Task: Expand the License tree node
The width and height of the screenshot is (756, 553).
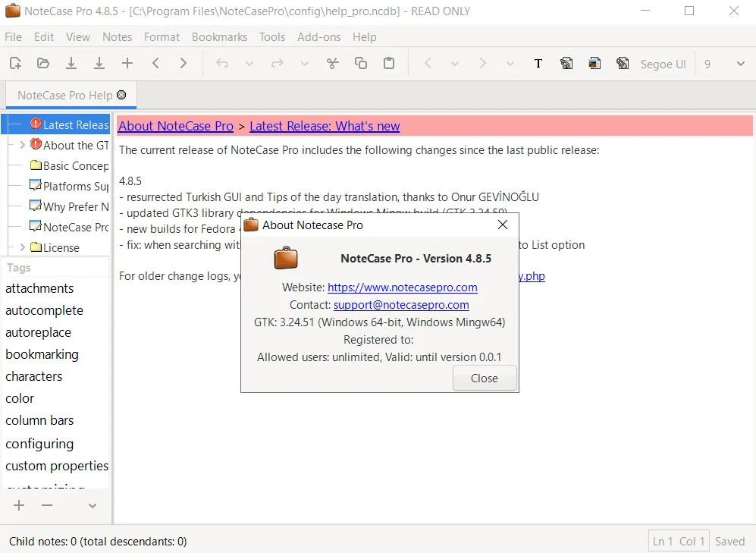Action: (x=22, y=247)
